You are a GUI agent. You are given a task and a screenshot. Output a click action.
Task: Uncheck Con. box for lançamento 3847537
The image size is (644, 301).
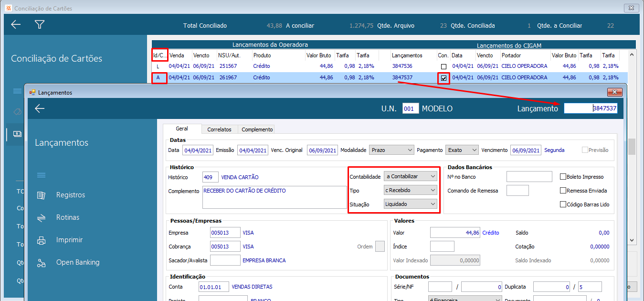(x=444, y=78)
